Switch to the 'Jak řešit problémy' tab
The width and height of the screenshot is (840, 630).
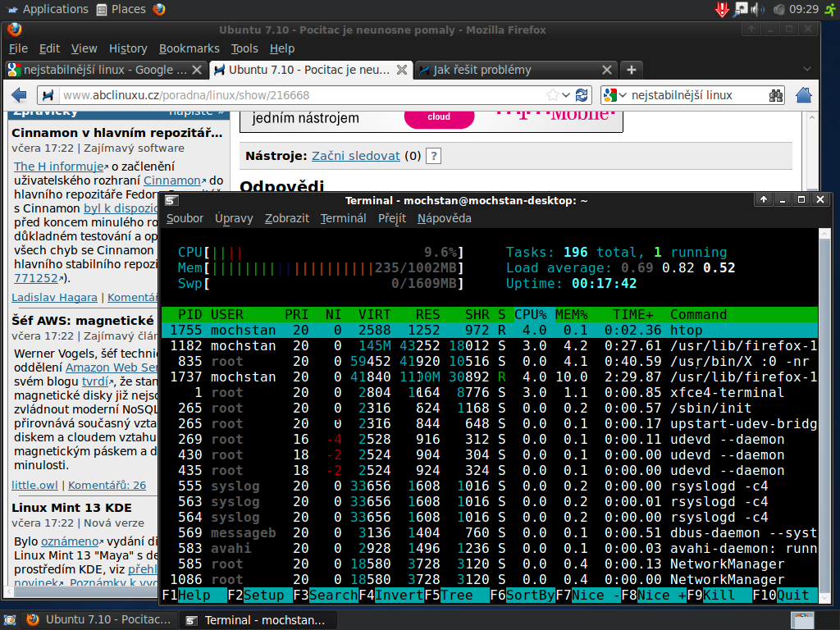(x=482, y=70)
